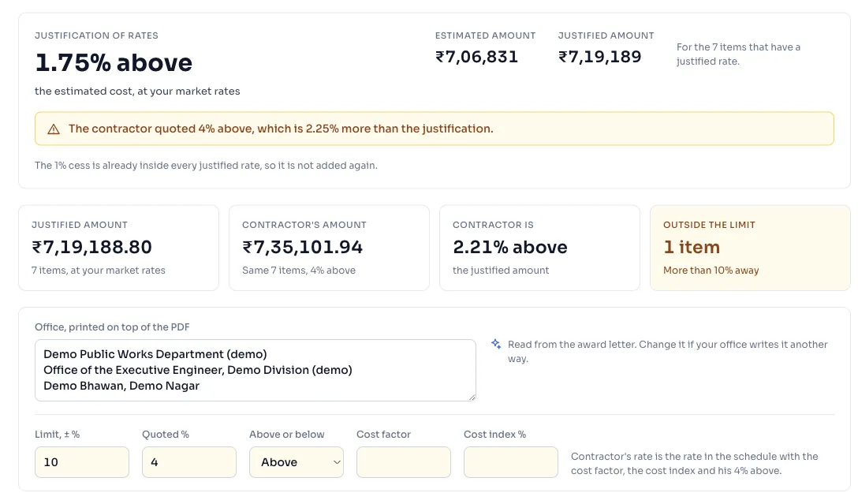Click the warning triangle icon in the alert

53,129
